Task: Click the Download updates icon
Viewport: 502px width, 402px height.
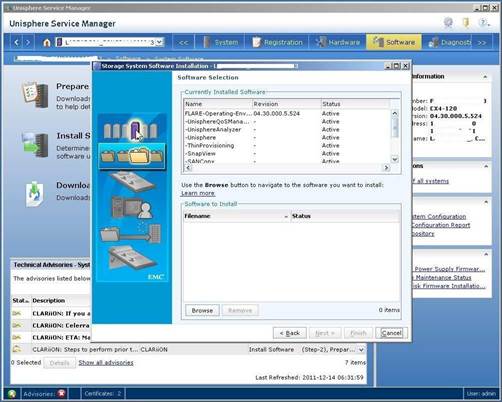Action: click(x=35, y=194)
